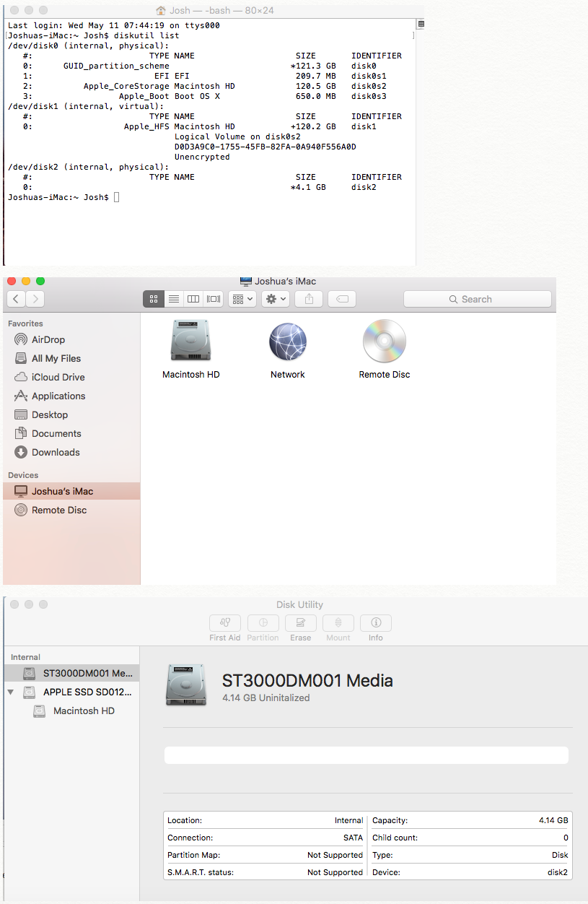
Task: Select the Remote Disc icon in Finder's main area
Action: pyautogui.click(x=385, y=341)
